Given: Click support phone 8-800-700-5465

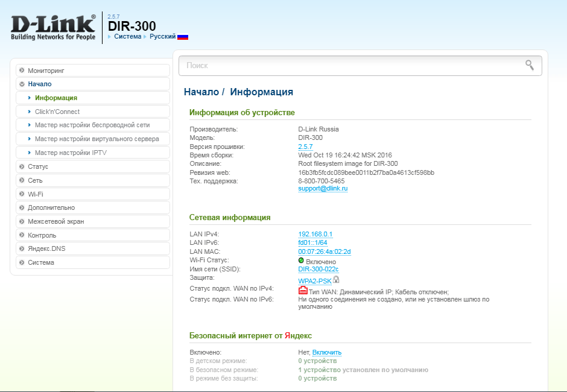Looking at the screenshot, I should [322, 181].
